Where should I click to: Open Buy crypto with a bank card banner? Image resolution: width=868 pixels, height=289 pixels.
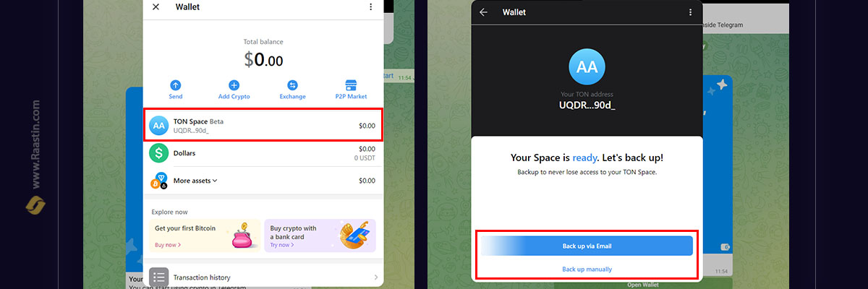point(320,236)
